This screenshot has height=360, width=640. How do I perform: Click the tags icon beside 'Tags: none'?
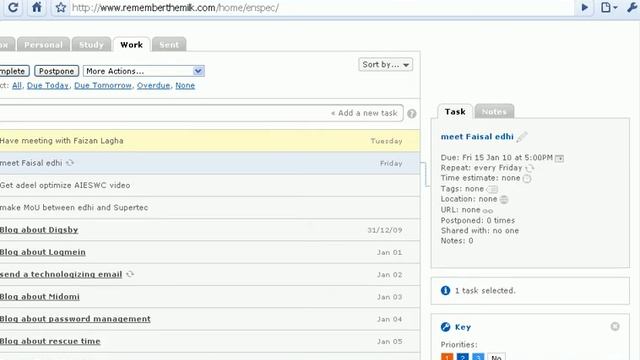[492, 189]
